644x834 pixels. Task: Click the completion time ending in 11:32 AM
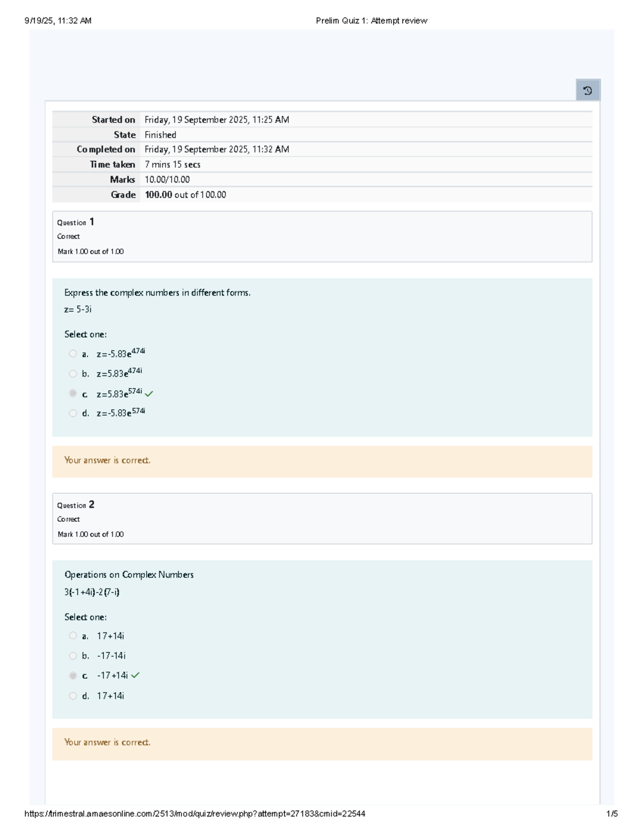[217, 149]
